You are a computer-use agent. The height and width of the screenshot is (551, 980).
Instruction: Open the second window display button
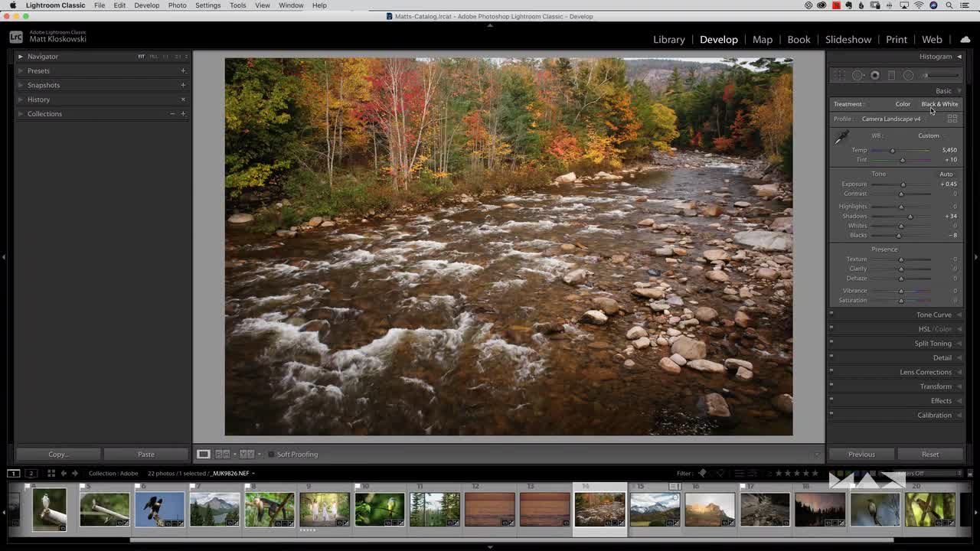pos(31,473)
